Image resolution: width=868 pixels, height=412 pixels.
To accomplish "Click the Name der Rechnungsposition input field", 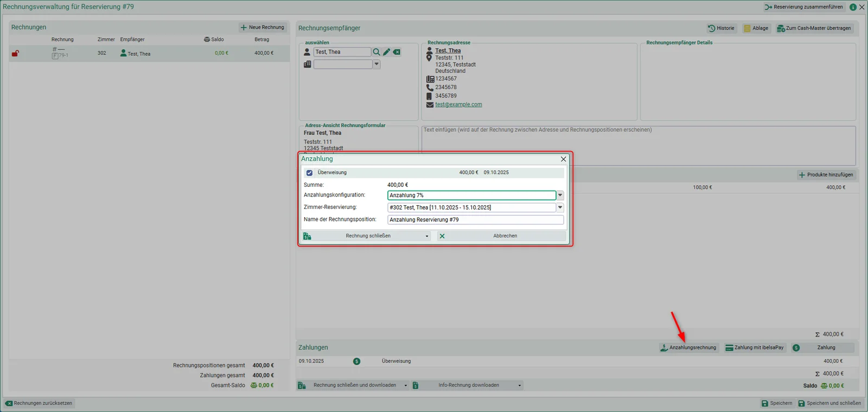I will point(476,220).
